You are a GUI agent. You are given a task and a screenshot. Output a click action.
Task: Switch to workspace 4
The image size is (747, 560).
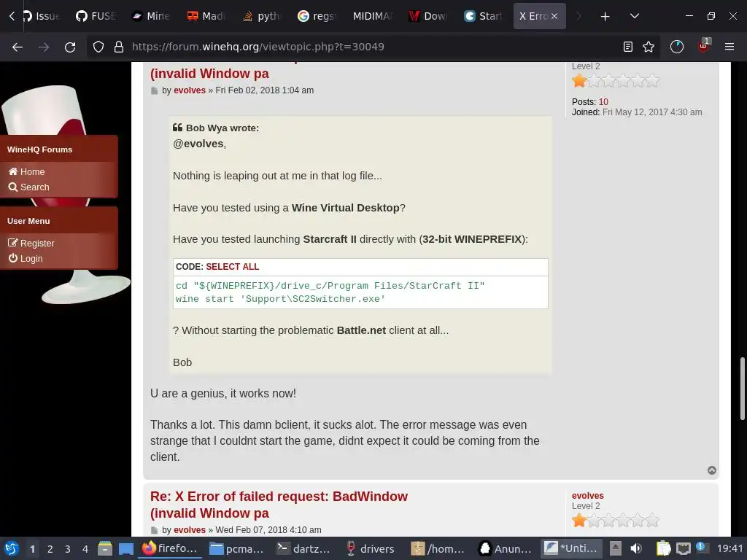pyautogui.click(x=85, y=549)
